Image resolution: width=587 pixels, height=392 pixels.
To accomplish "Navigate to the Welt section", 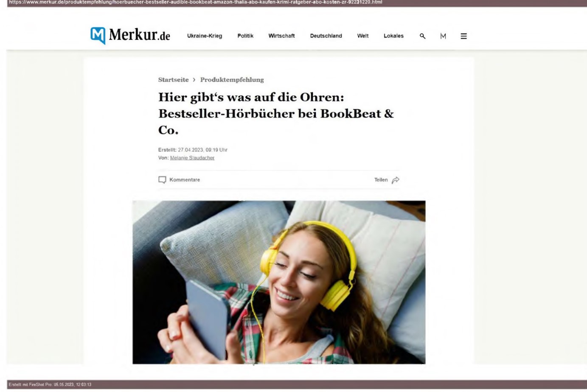I will (x=363, y=36).
